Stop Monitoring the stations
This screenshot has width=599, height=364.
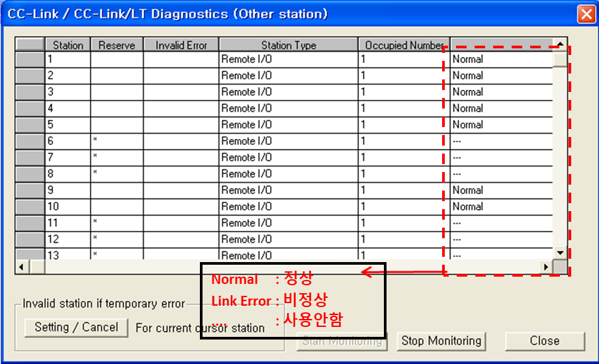pos(441,341)
